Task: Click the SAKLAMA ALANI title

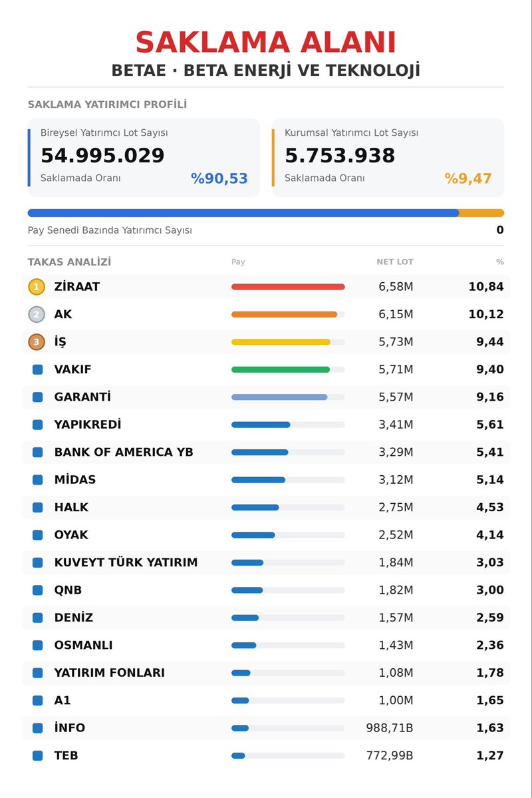Action: (x=266, y=42)
